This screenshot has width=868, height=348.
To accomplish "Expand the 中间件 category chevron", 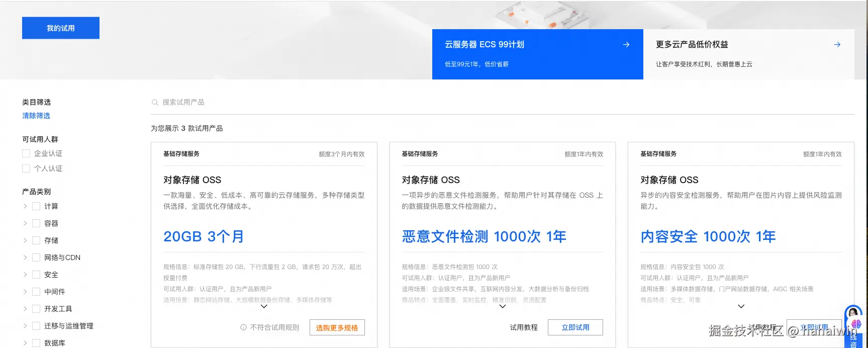I will [x=25, y=292].
